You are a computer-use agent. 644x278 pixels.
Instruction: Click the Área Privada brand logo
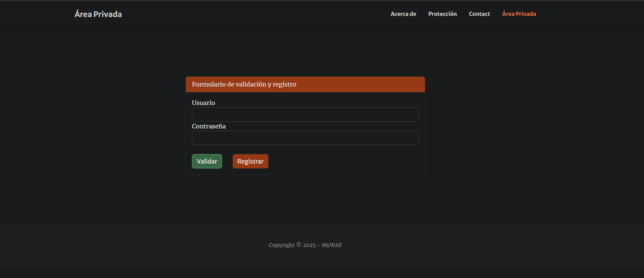(98, 14)
